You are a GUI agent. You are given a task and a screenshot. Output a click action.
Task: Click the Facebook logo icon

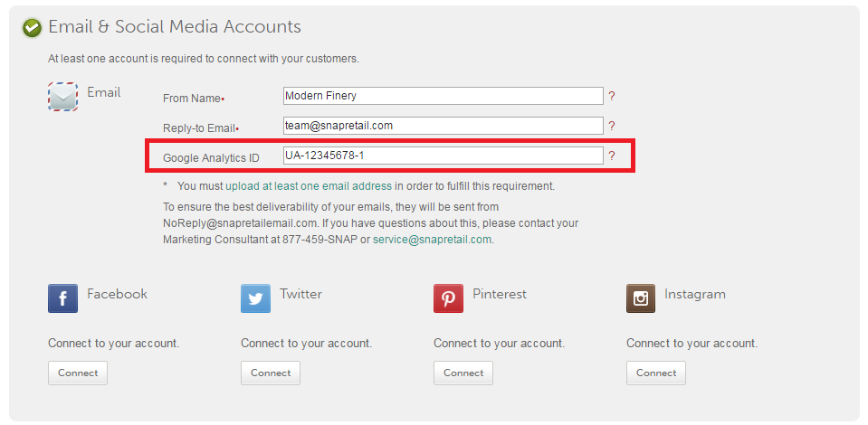click(x=62, y=298)
